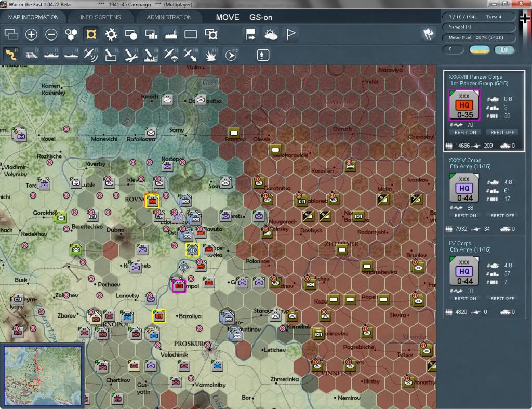The height and width of the screenshot is (409, 532).
Task: Click the overlapping map windows icon
Action: (11, 34)
